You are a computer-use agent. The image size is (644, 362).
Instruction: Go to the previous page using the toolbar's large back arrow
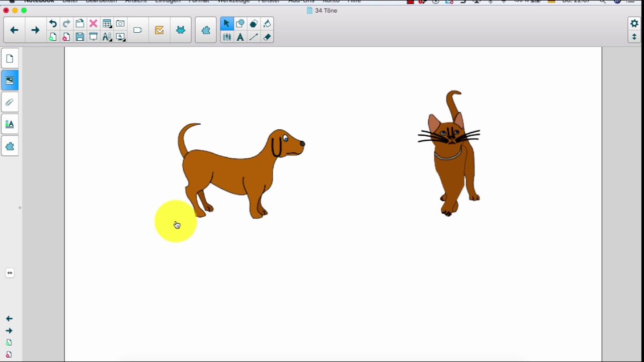click(14, 30)
